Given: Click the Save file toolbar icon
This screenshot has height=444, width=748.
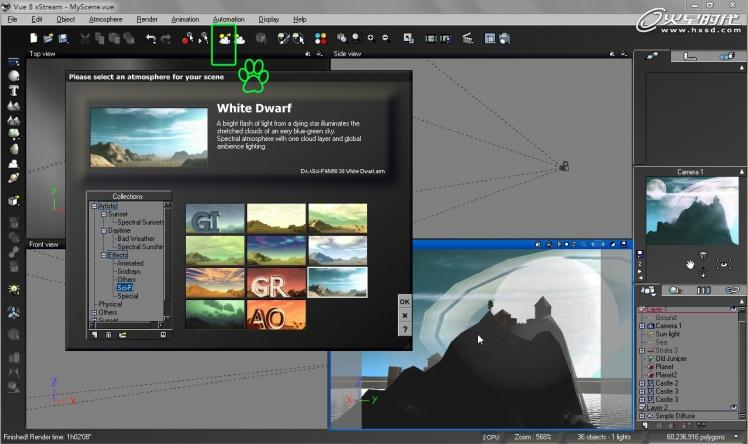Looking at the screenshot, I should (63, 38).
